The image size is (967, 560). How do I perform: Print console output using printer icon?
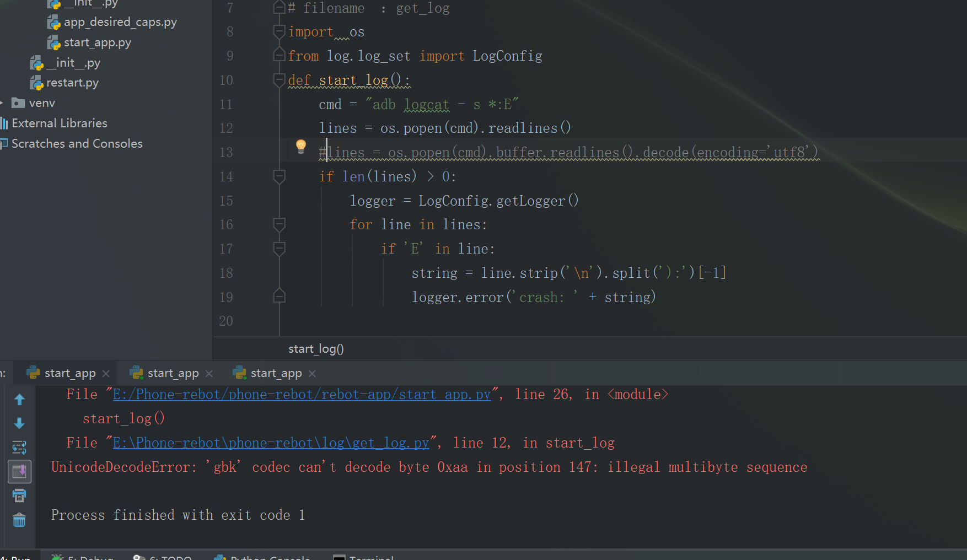coord(20,496)
